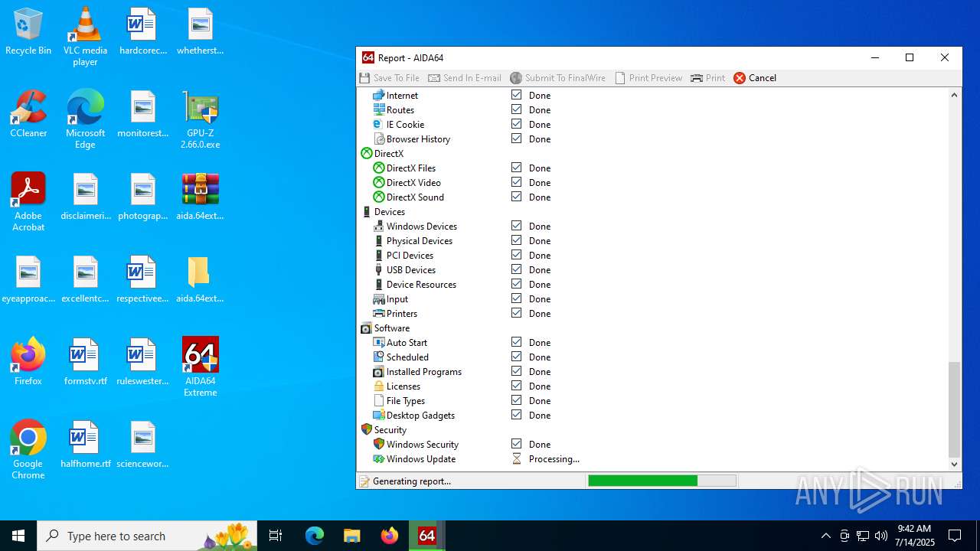This screenshot has width=980, height=551.
Task: Open Print Preview from the toolbar
Action: click(x=648, y=78)
